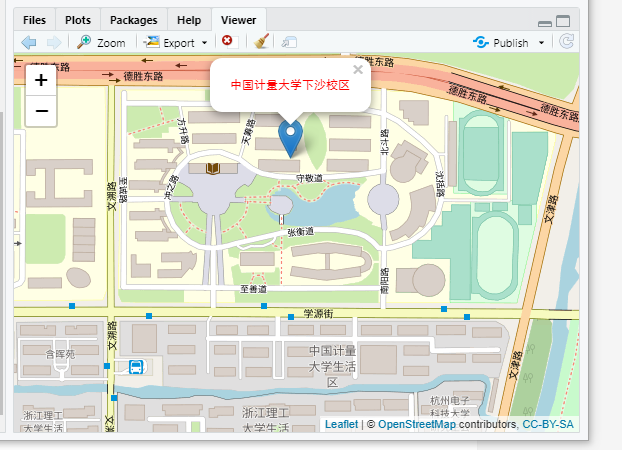Click the red popup text 中国计量大学下沙校区

[x=290, y=85]
